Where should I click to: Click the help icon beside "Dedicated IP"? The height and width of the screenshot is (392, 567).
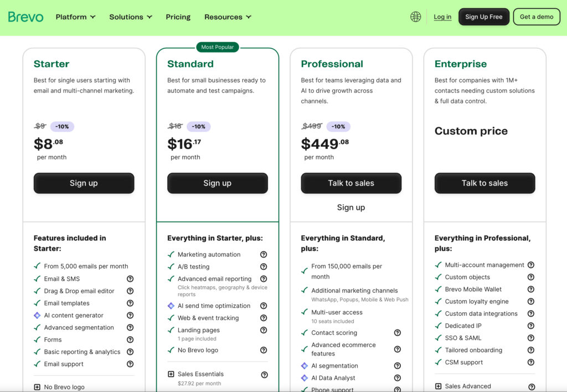click(531, 326)
